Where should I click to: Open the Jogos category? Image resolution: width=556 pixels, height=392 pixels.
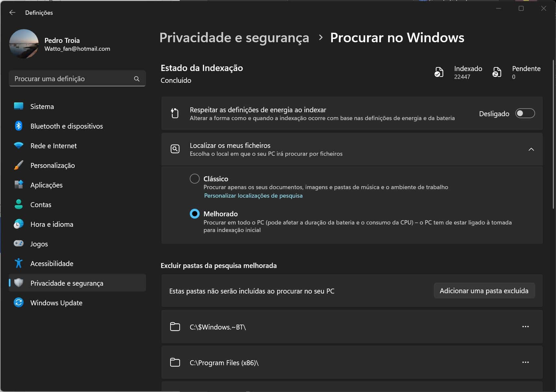39,244
